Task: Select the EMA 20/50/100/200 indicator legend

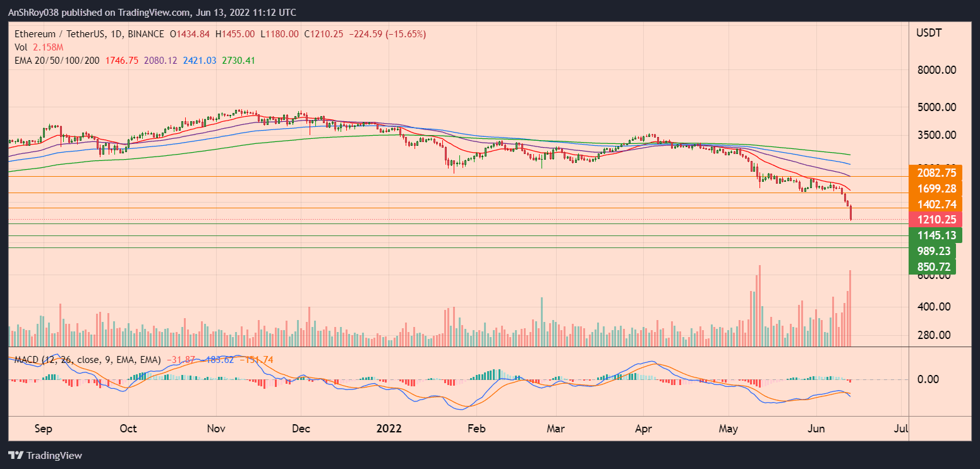Action: pyautogui.click(x=57, y=60)
